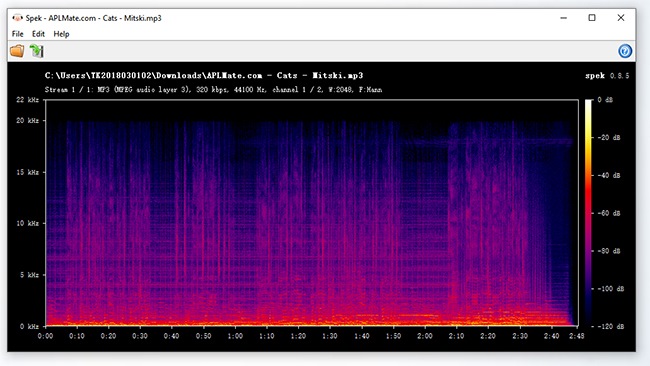Click the 10 kHz frequency axis label
650x366 pixels.
point(27,223)
